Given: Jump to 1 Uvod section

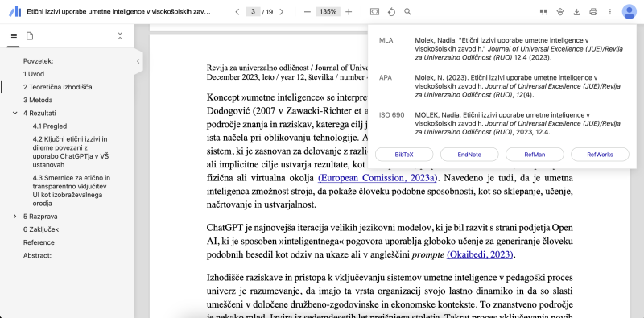Looking at the screenshot, I should click(34, 74).
